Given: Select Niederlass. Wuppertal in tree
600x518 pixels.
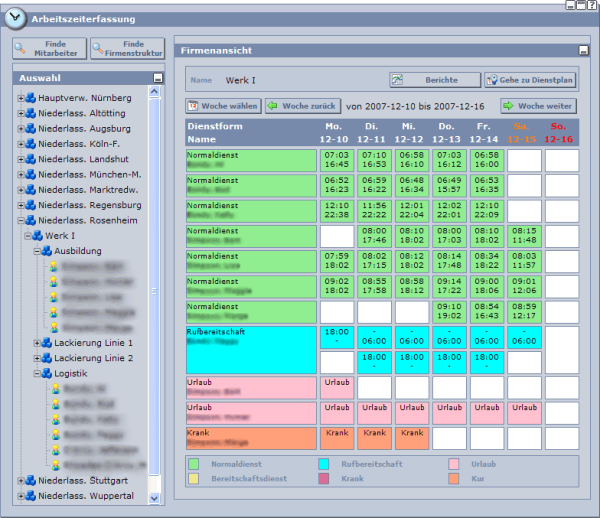Looking at the screenshot, I should [x=86, y=496].
